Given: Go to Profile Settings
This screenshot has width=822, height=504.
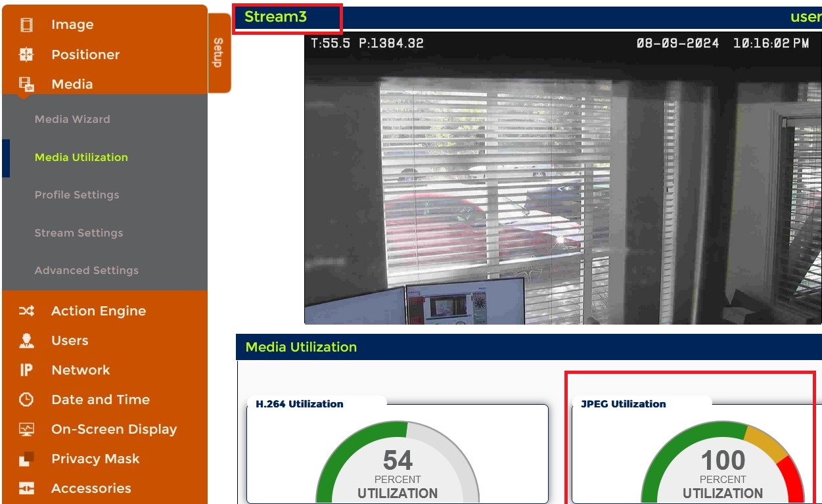Looking at the screenshot, I should [77, 195].
